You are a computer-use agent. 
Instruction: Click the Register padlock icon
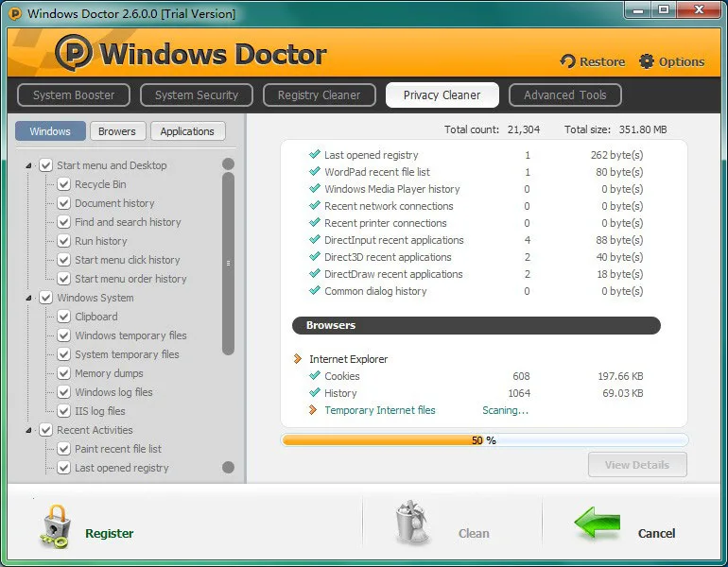tap(56, 527)
